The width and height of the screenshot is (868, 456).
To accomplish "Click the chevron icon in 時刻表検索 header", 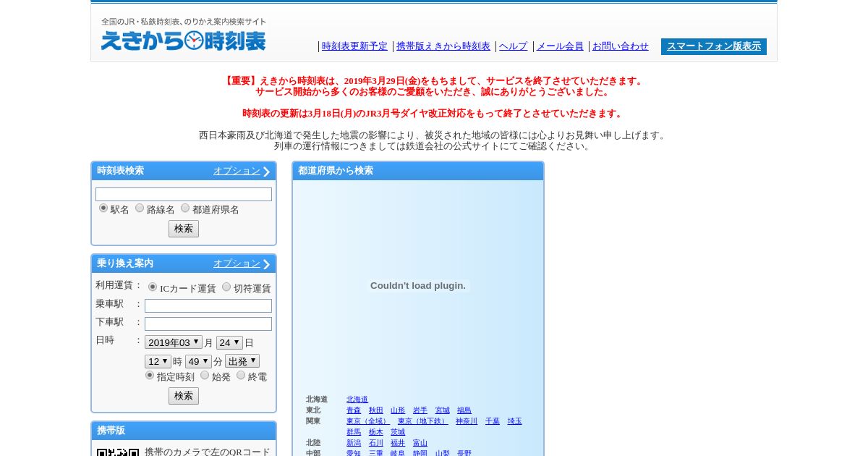I will (x=266, y=172).
